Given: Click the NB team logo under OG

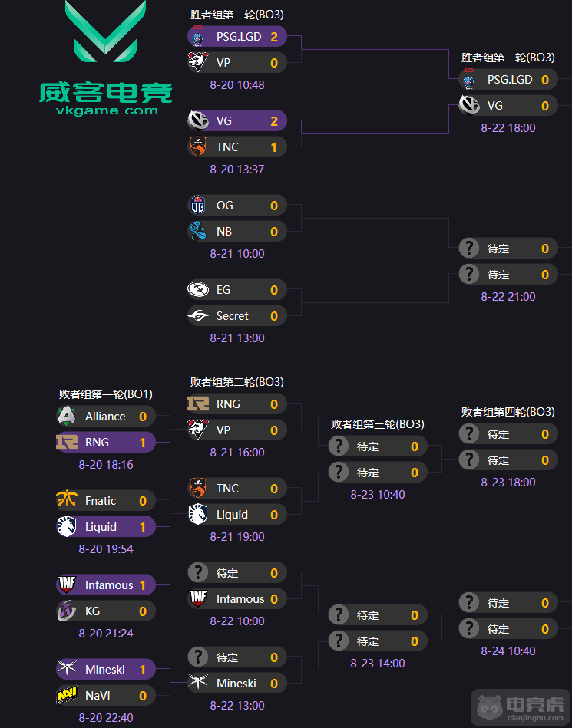Looking at the screenshot, I should 198,231.
